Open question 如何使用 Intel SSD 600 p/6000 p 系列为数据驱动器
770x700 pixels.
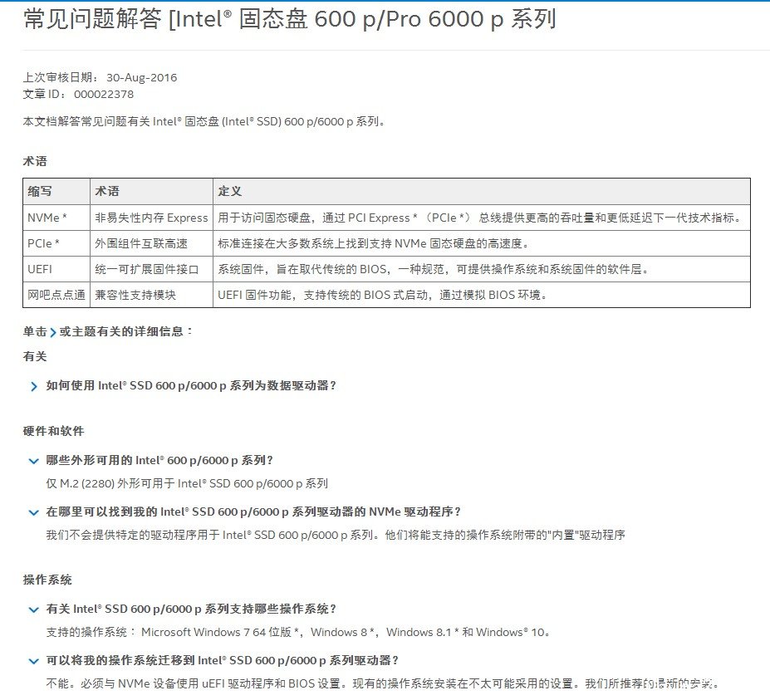click(191, 386)
